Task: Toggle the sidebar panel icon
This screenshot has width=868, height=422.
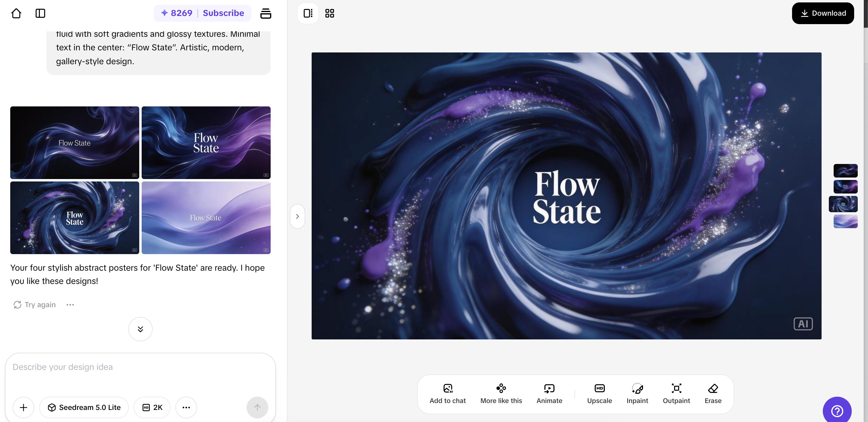Action: pos(40,13)
